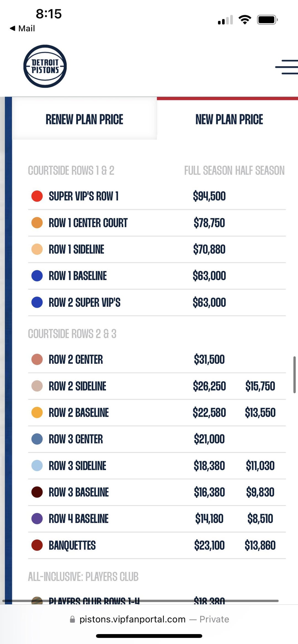298x644 pixels.
Task: Select the Row 2 Sideline $15,750 half season price
Action: [260, 386]
